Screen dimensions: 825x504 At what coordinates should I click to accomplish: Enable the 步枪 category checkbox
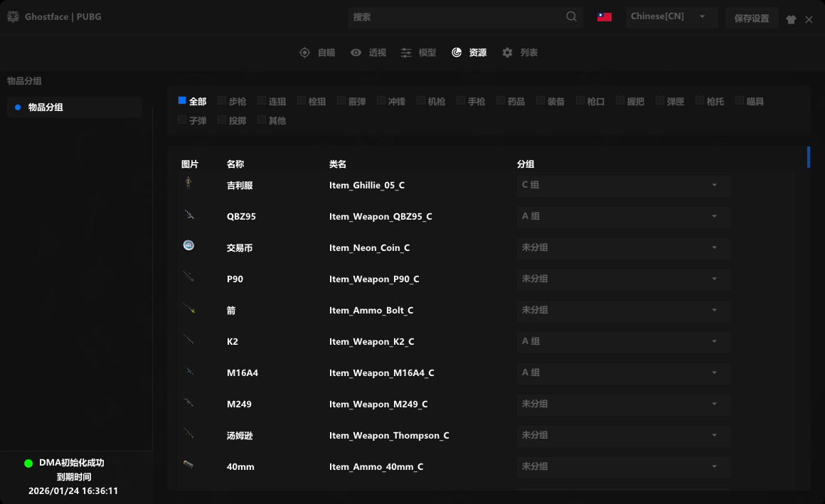pos(222,101)
